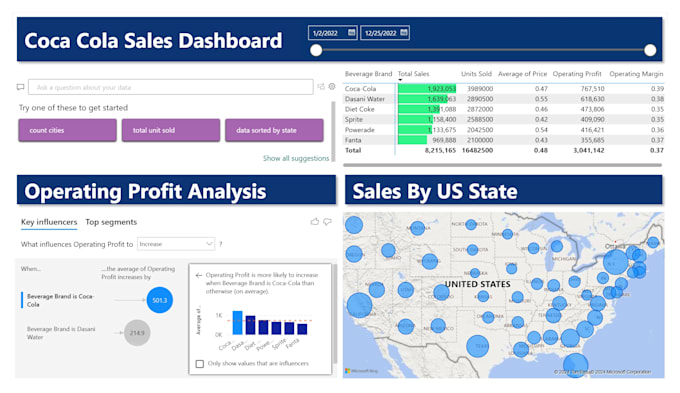Image resolution: width=680 pixels, height=393 pixels.
Task: Select the Sprite row in table
Action: tap(503, 119)
